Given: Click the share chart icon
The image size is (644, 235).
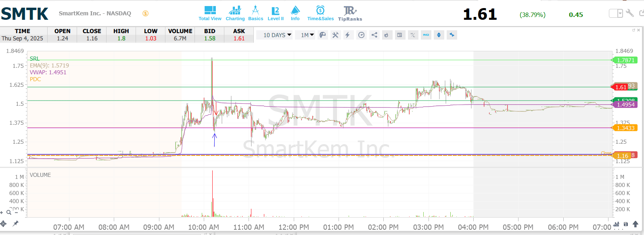Looking at the screenshot, I should [374, 35].
